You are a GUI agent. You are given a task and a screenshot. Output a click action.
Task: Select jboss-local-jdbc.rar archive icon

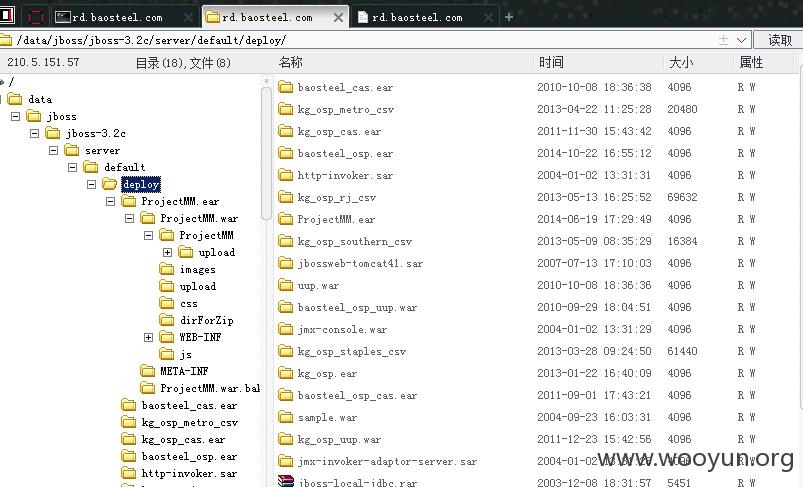pos(285,481)
